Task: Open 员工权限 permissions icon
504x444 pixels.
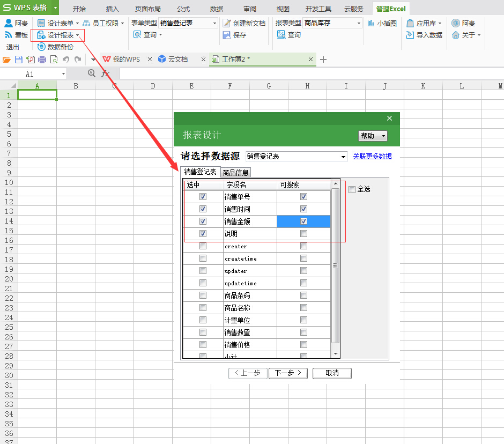Action: click(x=86, y=23)
